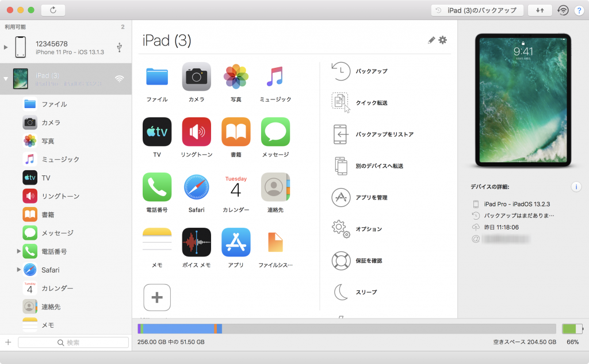The width and height of the screenshot is (589, 364).
Task: Open the ボイスメモ icon in main grid
Action: (x=197, y=242)
